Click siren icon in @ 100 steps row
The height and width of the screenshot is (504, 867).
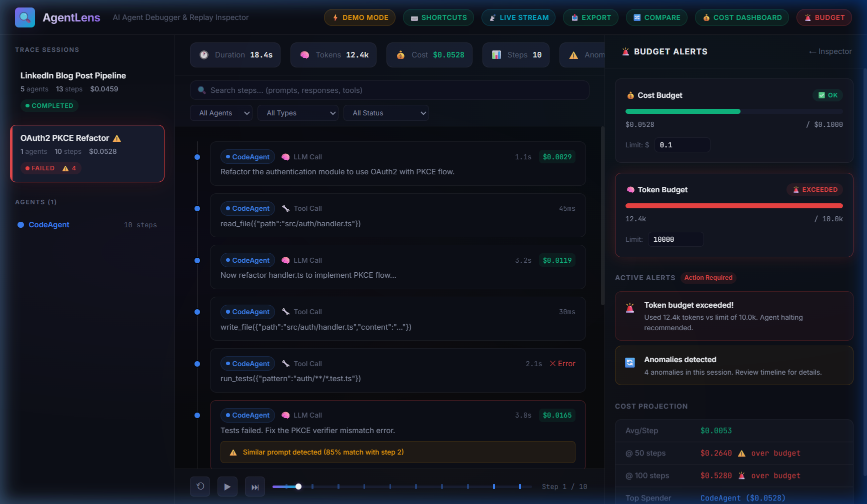(x=741, y=476)
